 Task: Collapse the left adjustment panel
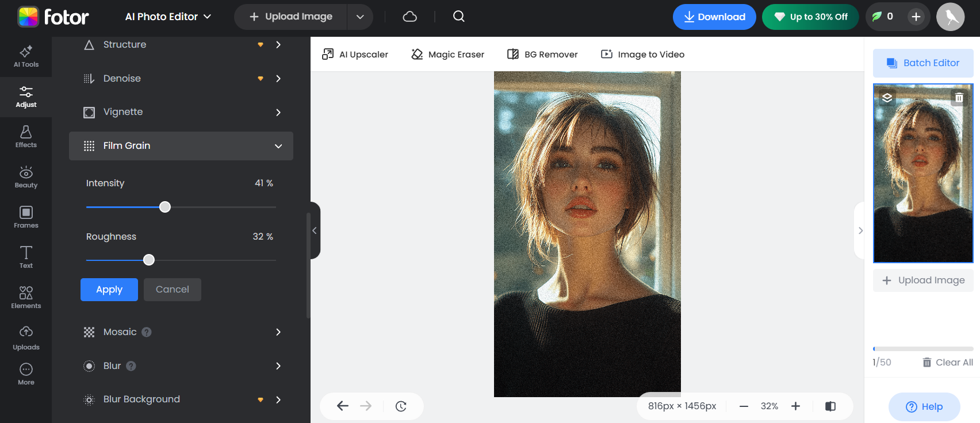(315, 230)
